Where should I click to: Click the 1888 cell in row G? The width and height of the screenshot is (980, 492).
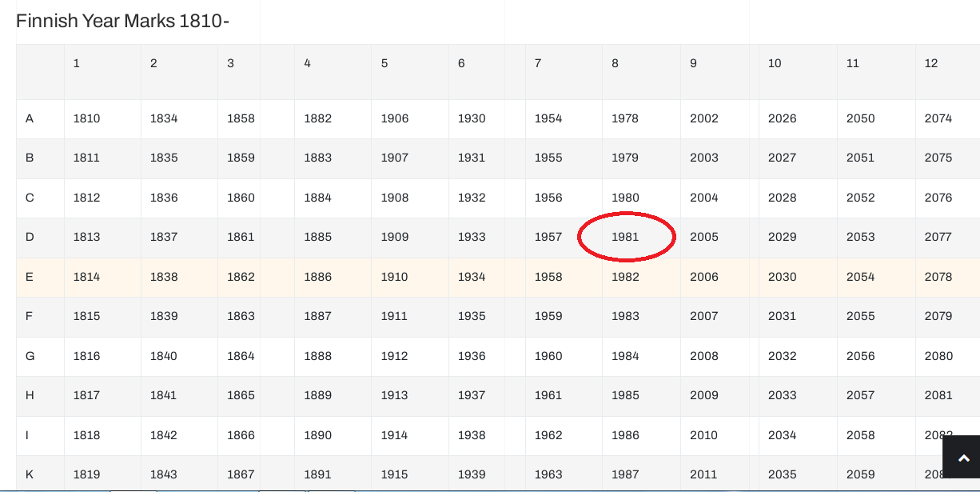pyautogui.click(x=317, y=356)
